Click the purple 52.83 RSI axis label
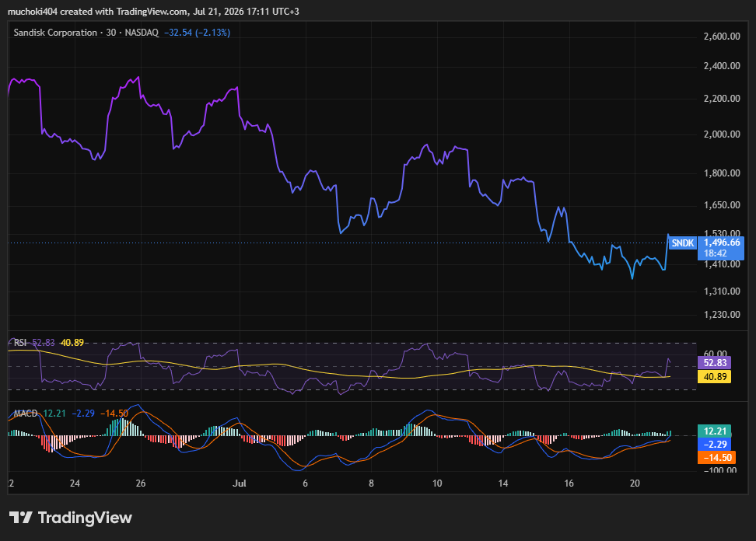Screen dimensions: 756x541 715,363
